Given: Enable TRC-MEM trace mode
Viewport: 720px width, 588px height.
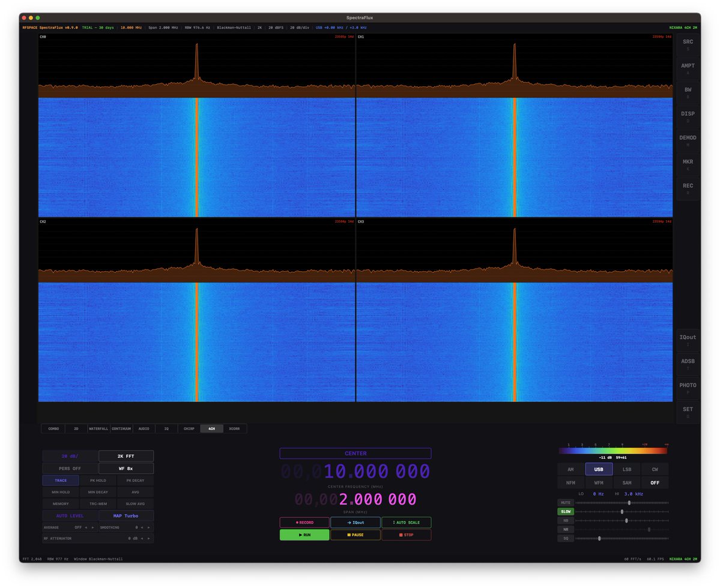Looking at the screenshot, I should point(98,503).
